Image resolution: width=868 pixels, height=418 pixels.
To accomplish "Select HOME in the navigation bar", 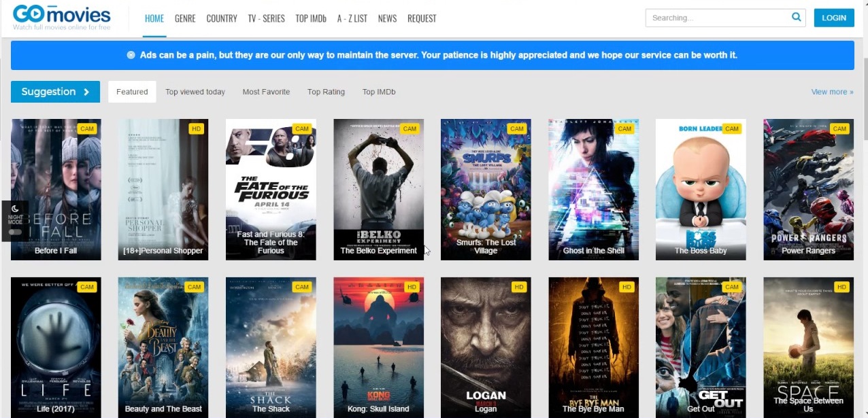I will (154, 18).
